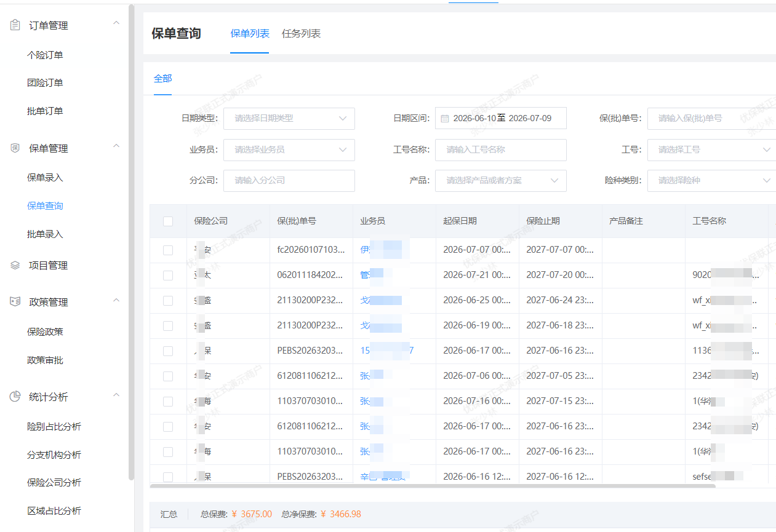Go to 保单录入 menu item
The width and height of the screenshot is (776, 532).
tap(45, 178)
